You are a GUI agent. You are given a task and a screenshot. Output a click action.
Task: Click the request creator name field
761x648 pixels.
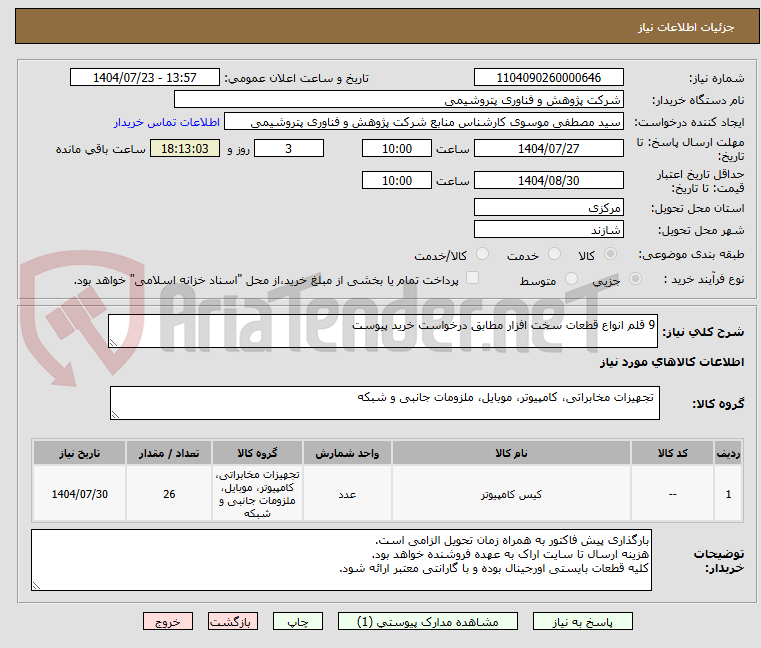pos(423,122)
